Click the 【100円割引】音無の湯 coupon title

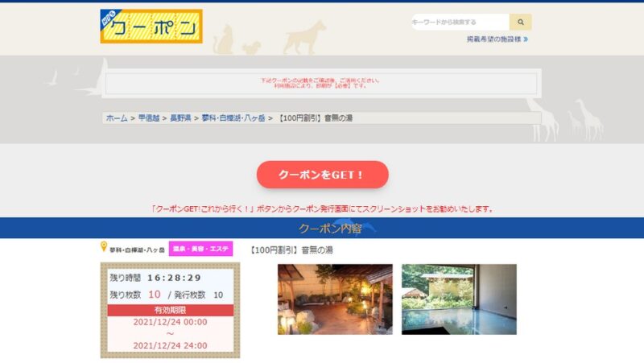coord(291,250)
